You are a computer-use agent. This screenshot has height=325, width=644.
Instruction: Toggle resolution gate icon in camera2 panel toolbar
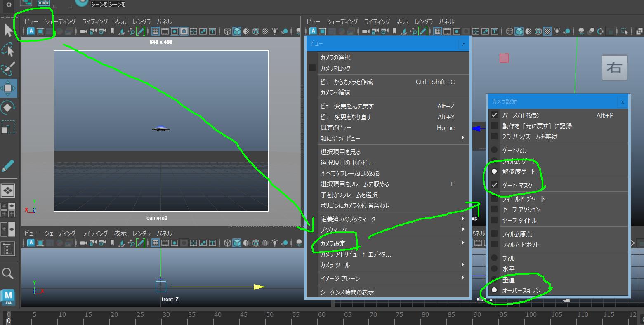[175, 31]
